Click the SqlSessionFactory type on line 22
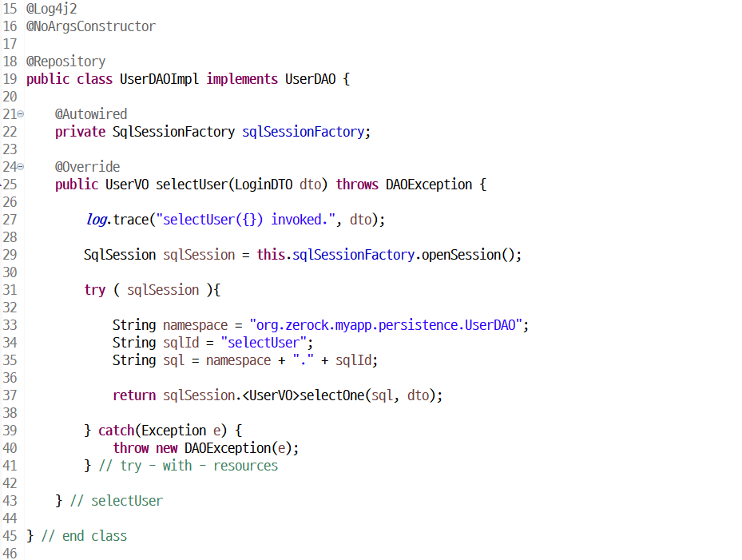This screenshot has height=560, width=742. click(x=173, y=132)
